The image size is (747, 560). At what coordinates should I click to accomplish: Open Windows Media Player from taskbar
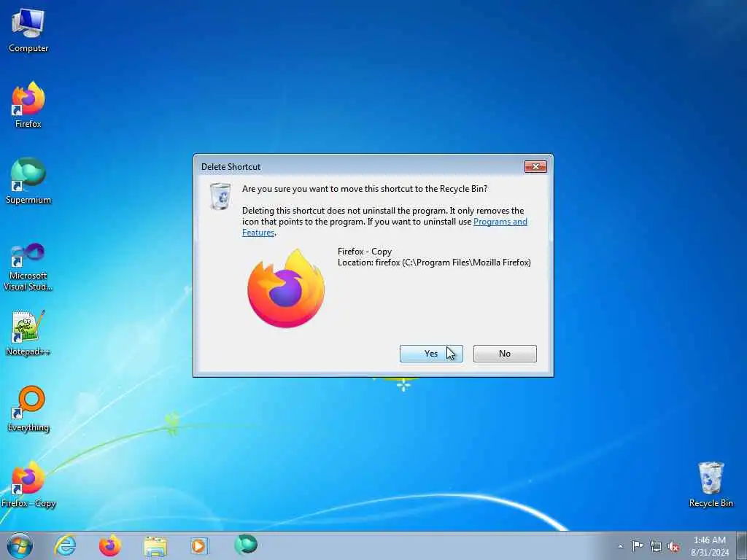198,545
